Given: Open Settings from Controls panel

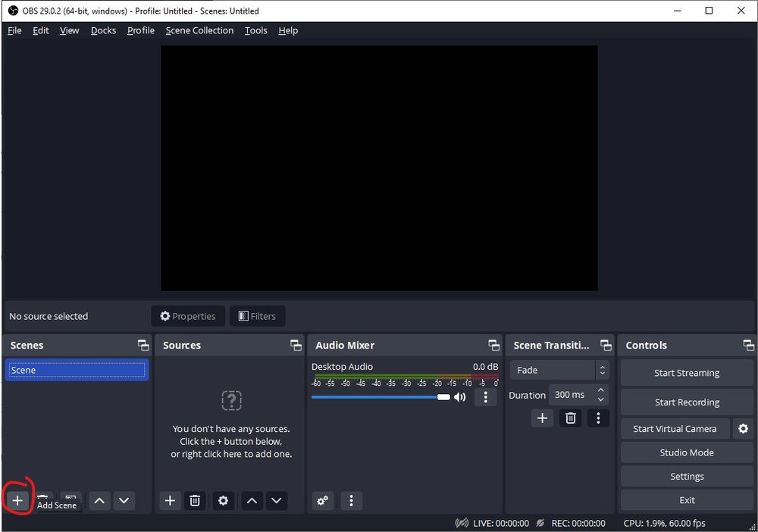Looking at the screenshot, I should (x=687, y=477).
